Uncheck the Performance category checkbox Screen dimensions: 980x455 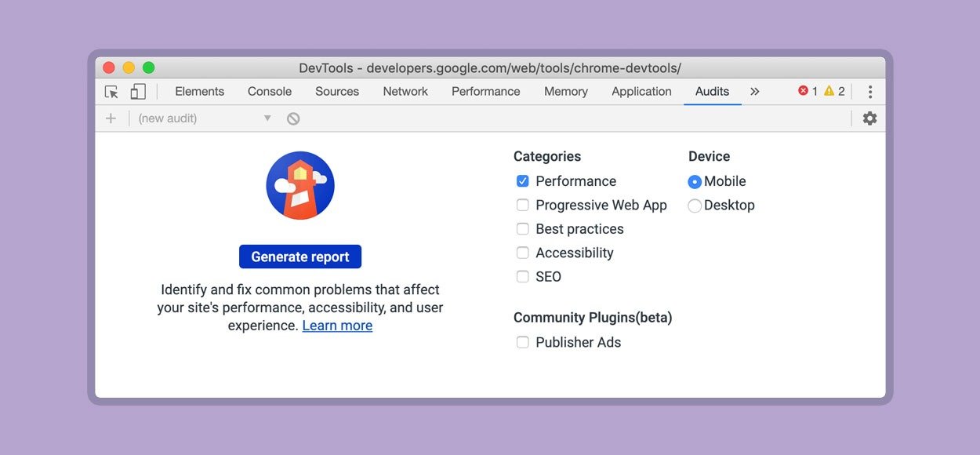coord(522,181)
